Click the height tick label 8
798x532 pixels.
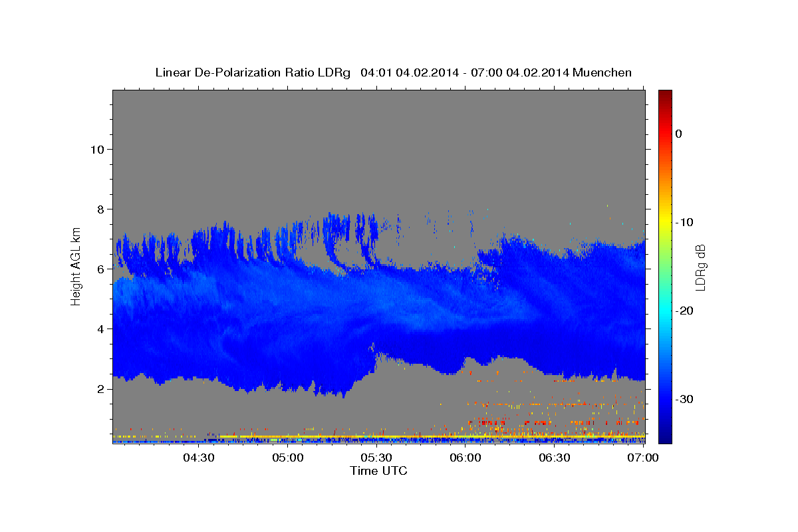pyautogui.click(x=100, y=209)
